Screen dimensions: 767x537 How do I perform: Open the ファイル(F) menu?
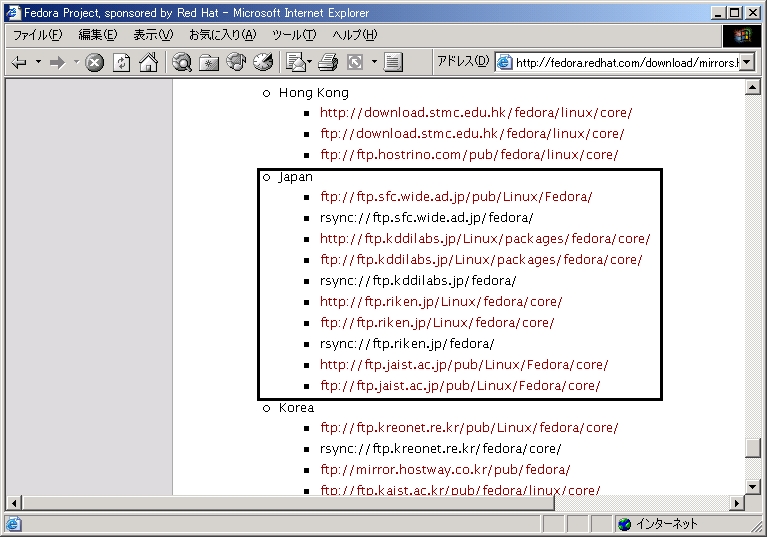[x=38, y=35]
